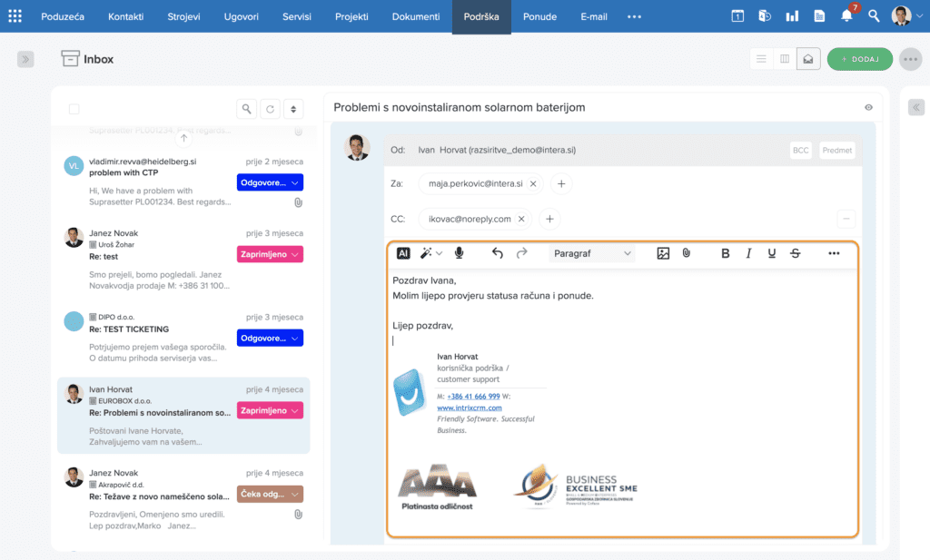930x560 pixels.
Task: Open notifications bell with 7 alerts
Action: 846,16
